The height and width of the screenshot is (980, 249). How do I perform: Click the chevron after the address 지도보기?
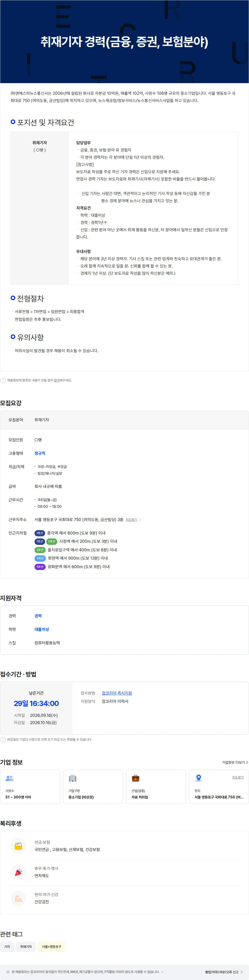(140, 520)
